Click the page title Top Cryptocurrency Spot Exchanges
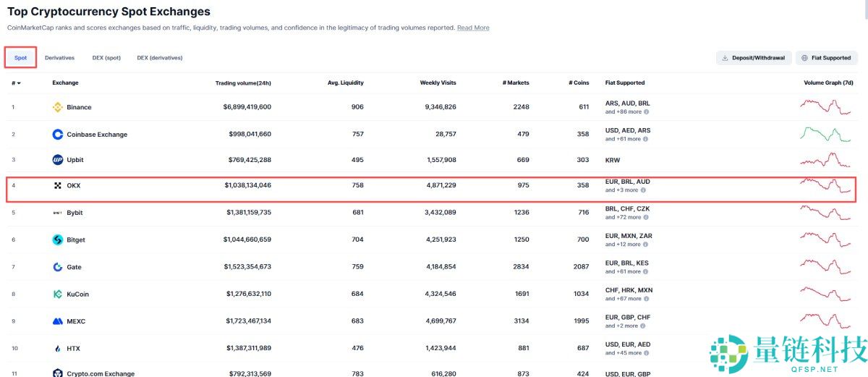 109,12
